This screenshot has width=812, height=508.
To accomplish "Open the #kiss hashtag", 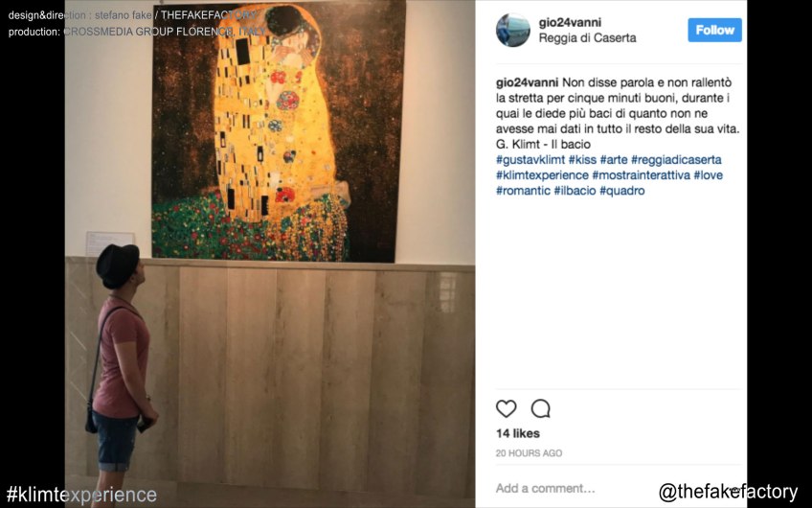I will pyautogui.click(x=582, y=160).
